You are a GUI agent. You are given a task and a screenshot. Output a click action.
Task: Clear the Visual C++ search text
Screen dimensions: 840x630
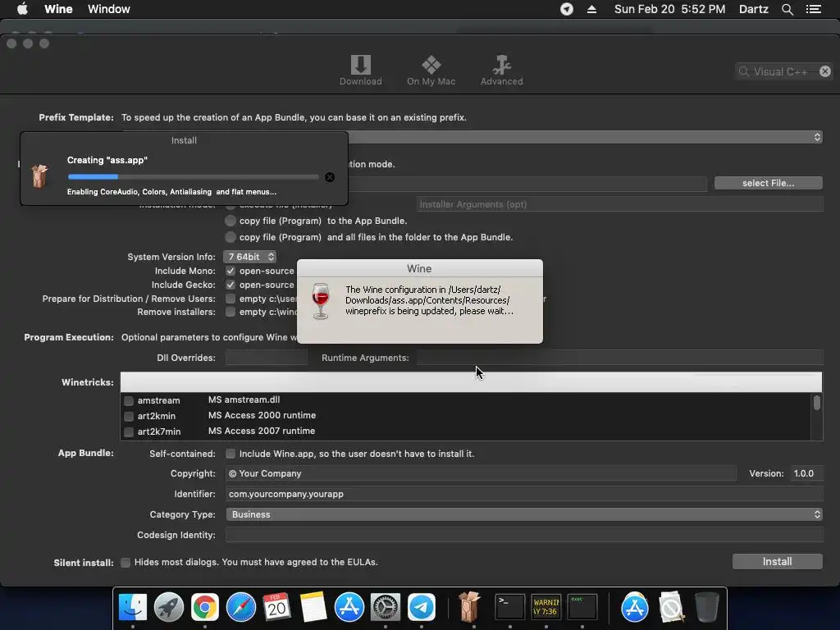click(x=825, y=71)
